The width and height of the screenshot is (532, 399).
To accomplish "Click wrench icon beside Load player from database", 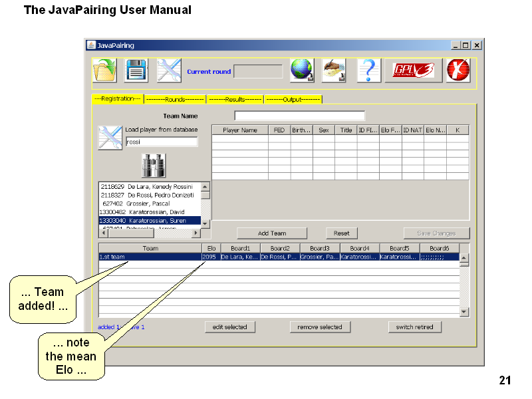I will click(110, 138).
